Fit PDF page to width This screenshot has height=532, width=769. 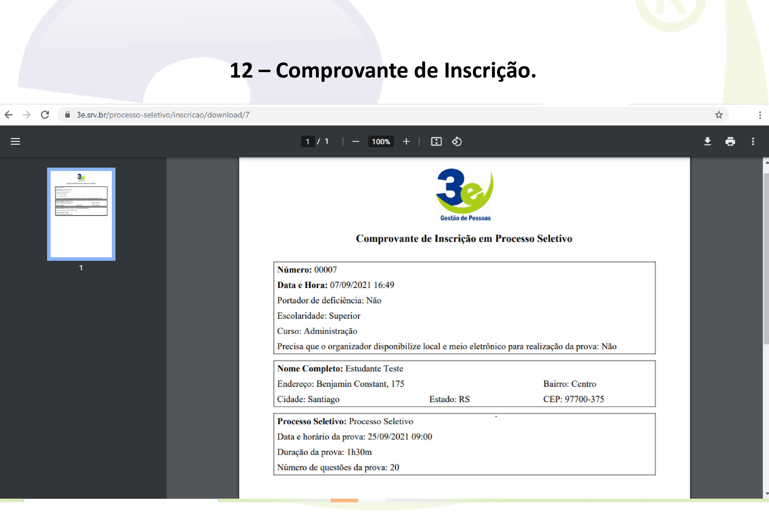[436, 142]
